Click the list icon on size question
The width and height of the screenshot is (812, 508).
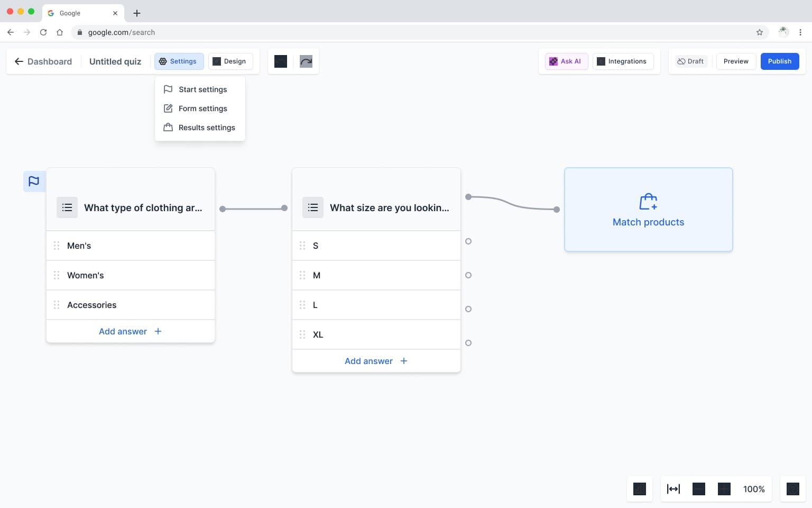coord(313,207)
